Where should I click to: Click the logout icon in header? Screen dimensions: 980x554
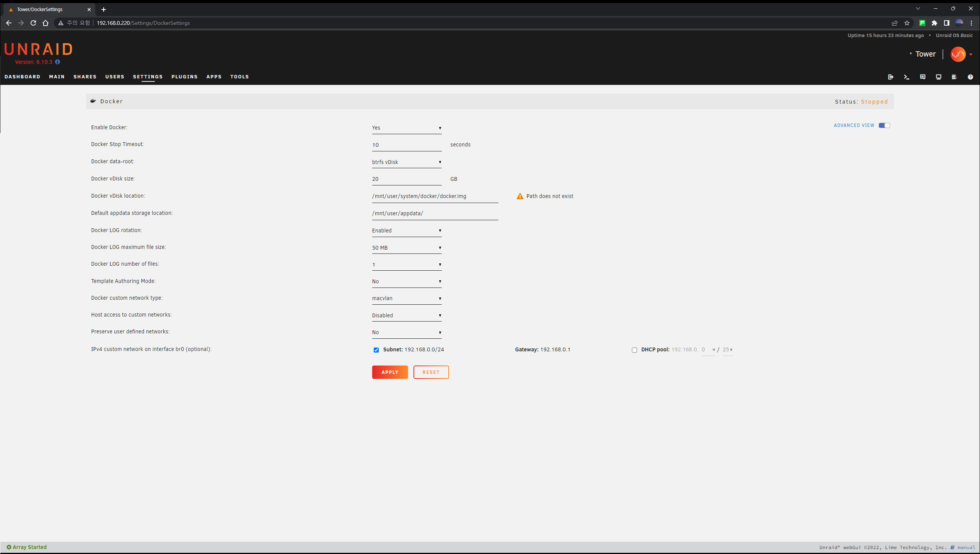point(890,77)
